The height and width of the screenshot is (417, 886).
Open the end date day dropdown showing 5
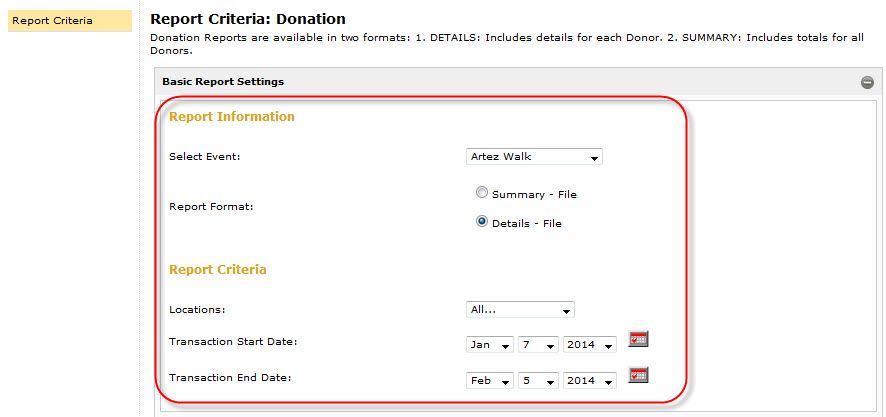[x=537, y=381]
